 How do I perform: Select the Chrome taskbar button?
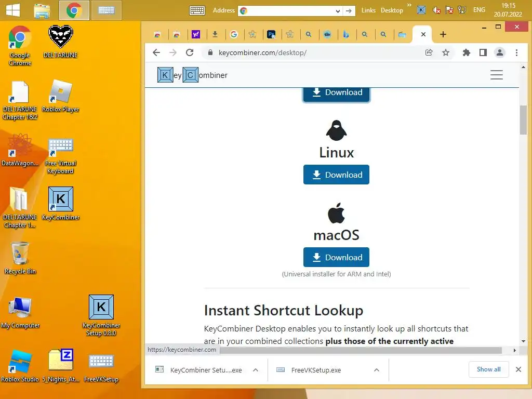pos(74,10)
